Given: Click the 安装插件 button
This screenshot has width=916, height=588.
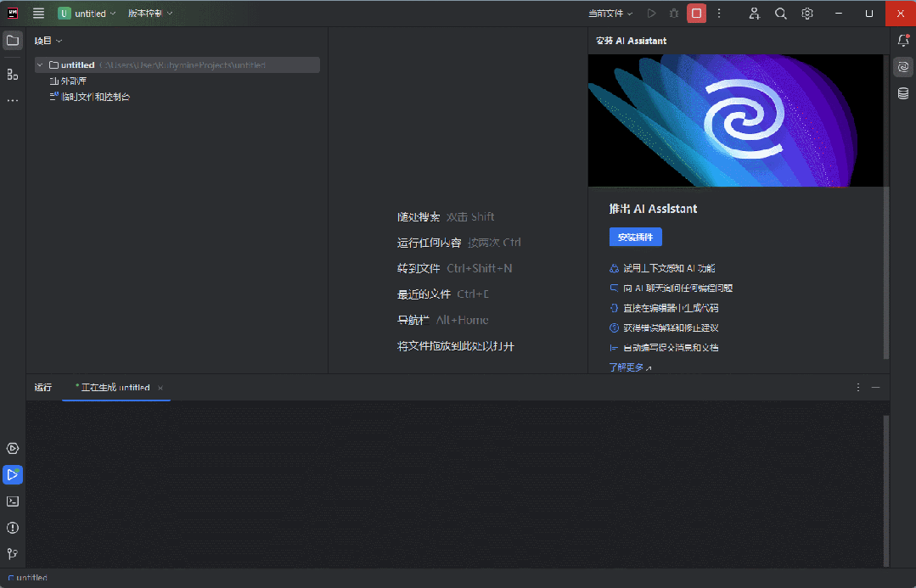Looking at the screenshot, I should [636, 237].
